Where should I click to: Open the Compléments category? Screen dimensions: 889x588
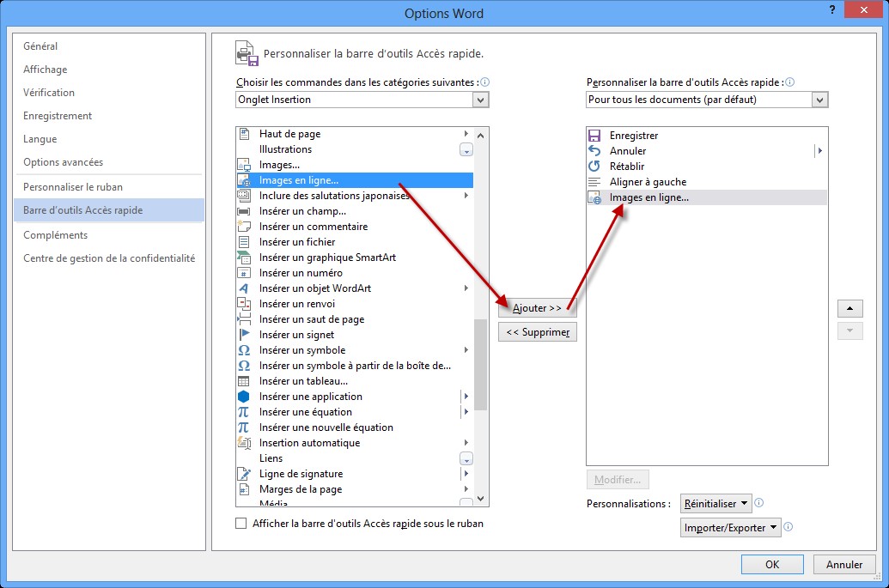[x=55, y=235]
